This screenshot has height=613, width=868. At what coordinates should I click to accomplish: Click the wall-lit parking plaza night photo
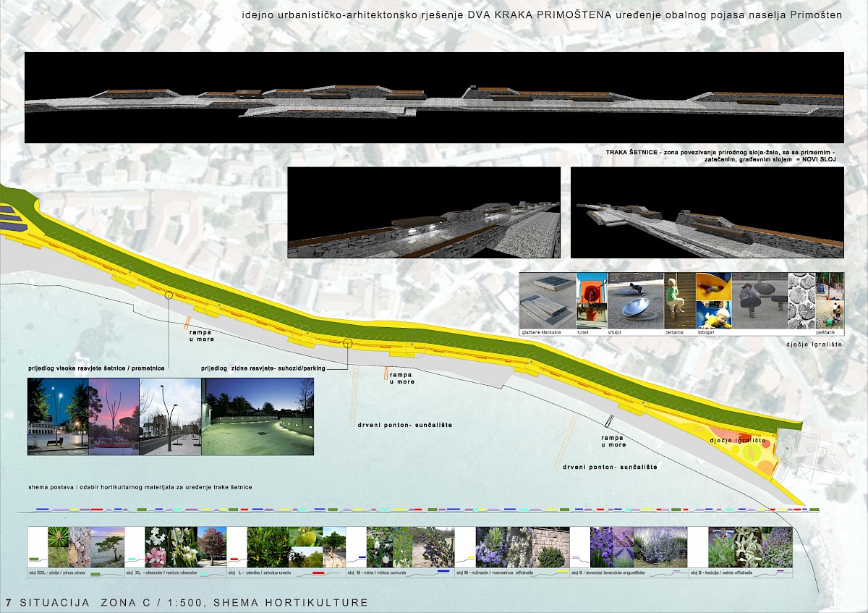tap(258, 417)
